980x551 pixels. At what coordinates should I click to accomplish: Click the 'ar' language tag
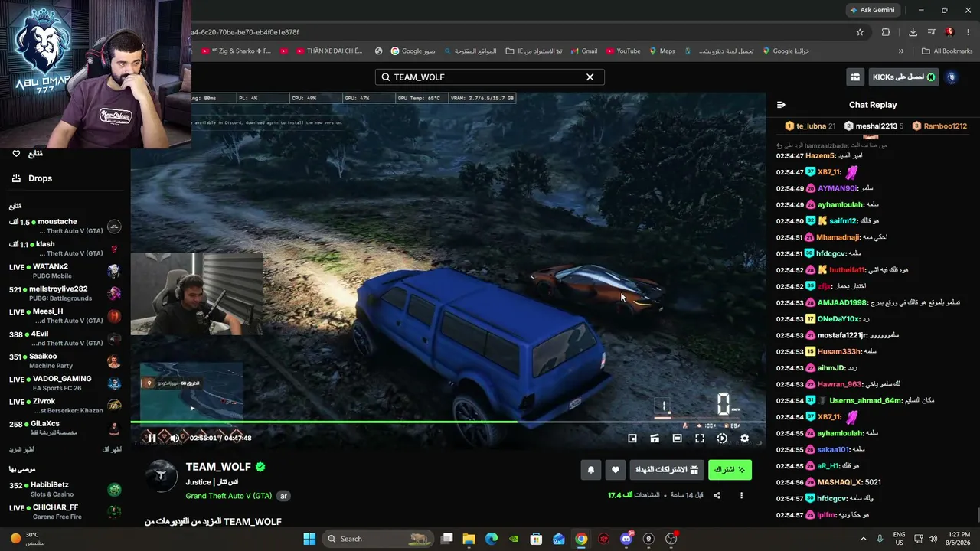point(283,496)
